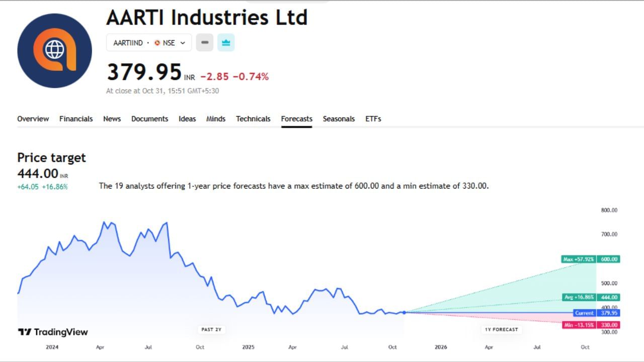Viewport: 644px width, 362px height.
Task: Open the Minds tab
Action: coord(216,119)
